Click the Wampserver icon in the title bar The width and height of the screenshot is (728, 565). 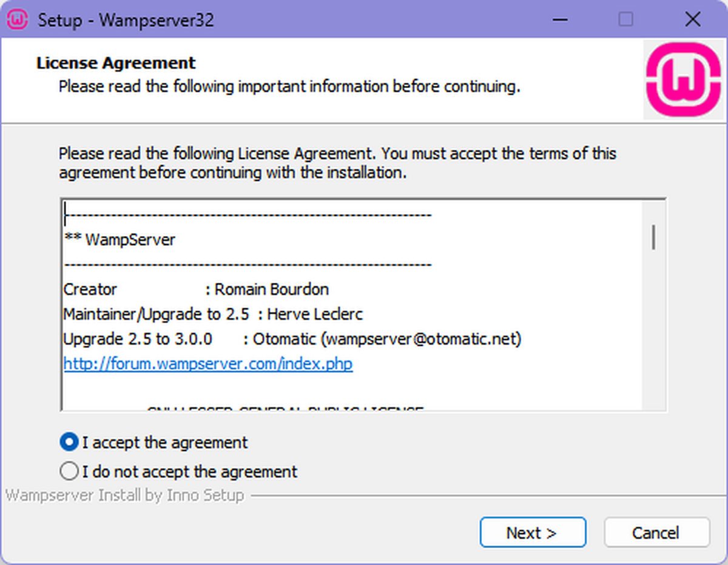(x=18, y=19)
